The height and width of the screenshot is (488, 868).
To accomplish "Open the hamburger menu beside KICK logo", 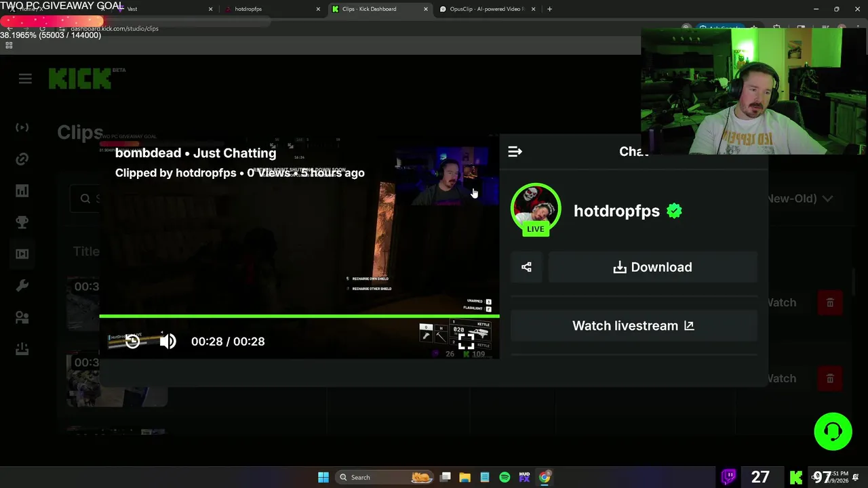I will coord(25,79).
